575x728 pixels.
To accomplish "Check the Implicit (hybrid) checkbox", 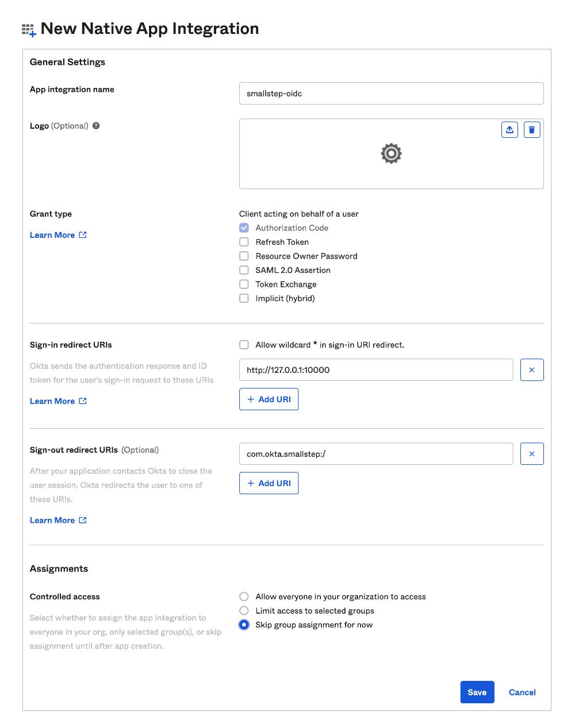I will (244, 298).
